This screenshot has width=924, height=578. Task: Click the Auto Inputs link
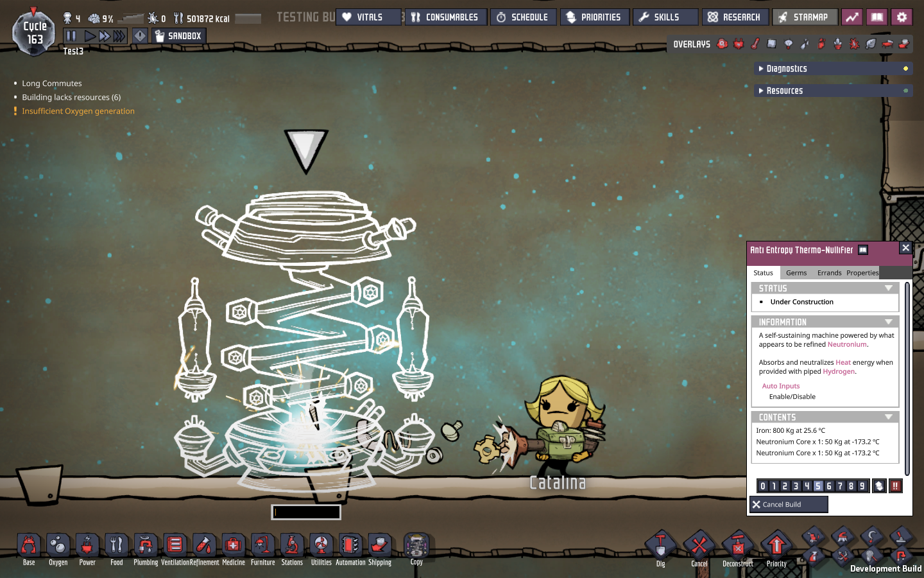click(x=781, y=386)
